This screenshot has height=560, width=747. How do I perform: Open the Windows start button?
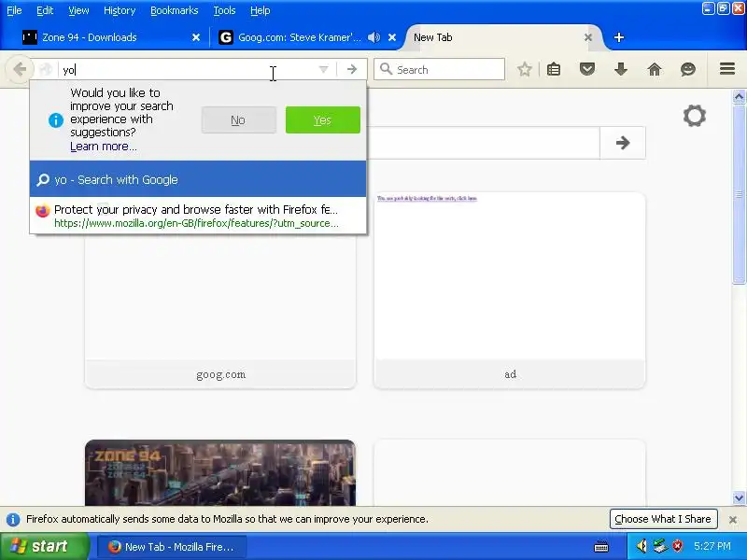coord(44,546)
